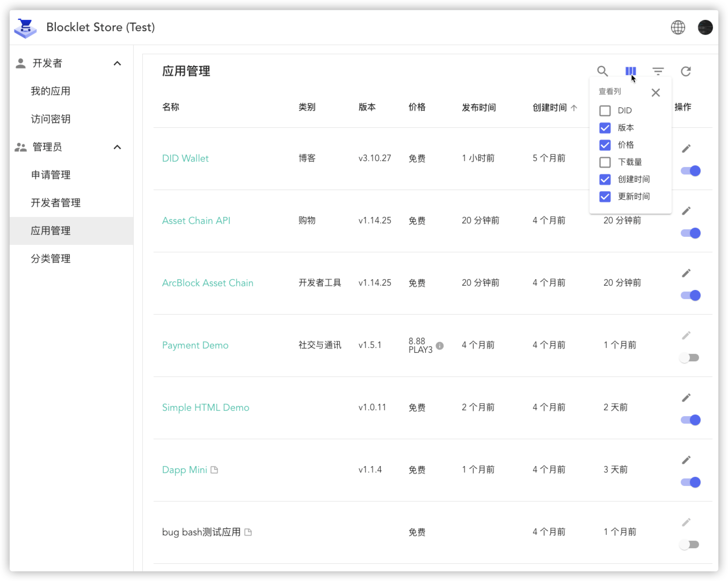Screen dimensions: 728x581
Task: Click the 社交与通讯 category cell
Action: pyautogui.click(x=320, y=345)
